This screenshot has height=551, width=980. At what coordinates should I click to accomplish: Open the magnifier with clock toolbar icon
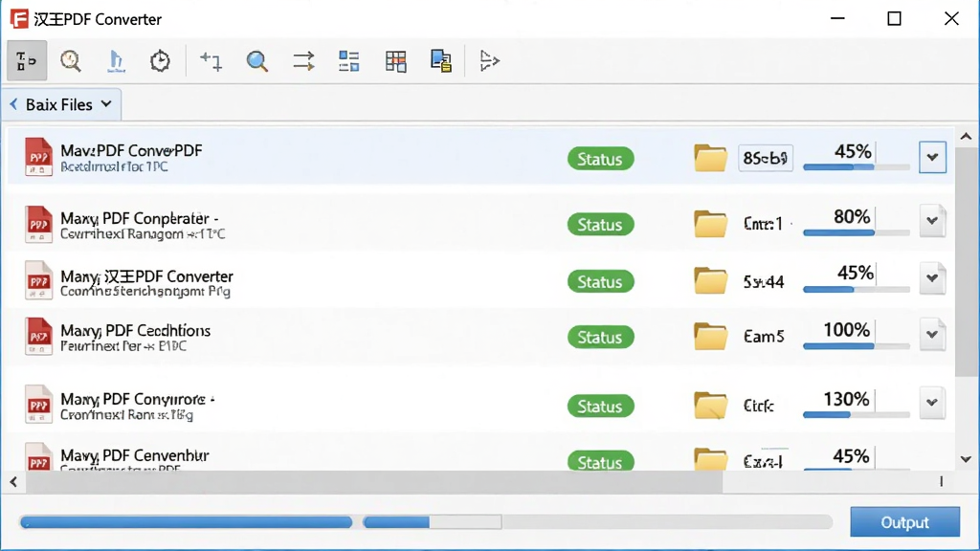tap(71, 60)
